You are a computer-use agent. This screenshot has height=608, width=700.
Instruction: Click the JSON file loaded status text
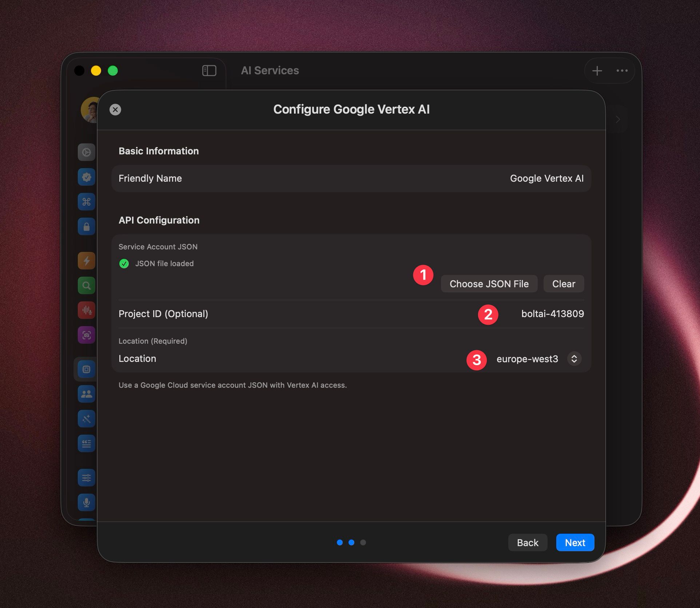point(164,264)
